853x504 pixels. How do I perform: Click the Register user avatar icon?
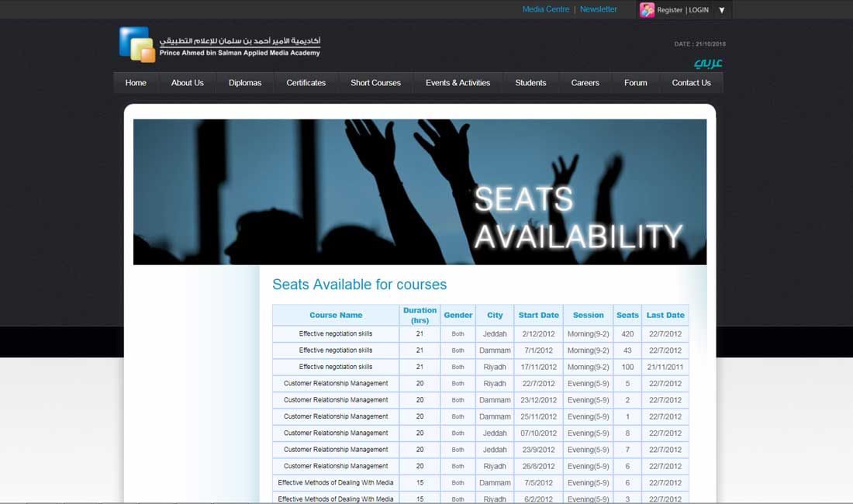(647, 10)
